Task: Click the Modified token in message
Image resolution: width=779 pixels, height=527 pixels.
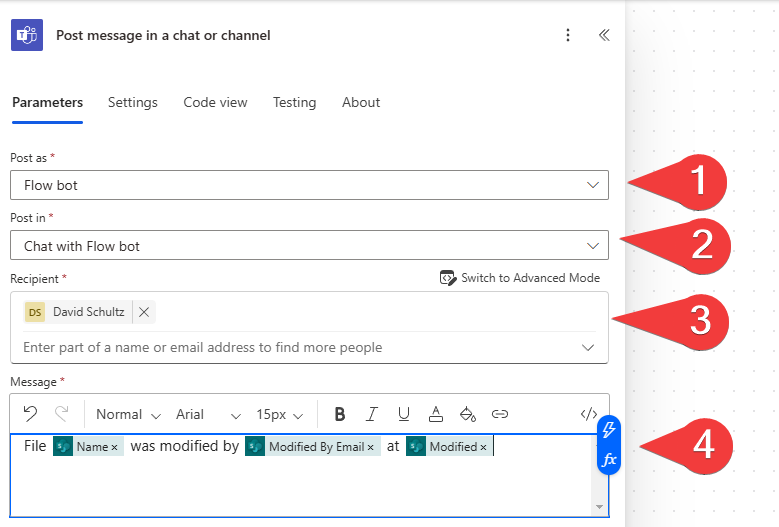Action: pyautogui.click(x=450, y=446)
